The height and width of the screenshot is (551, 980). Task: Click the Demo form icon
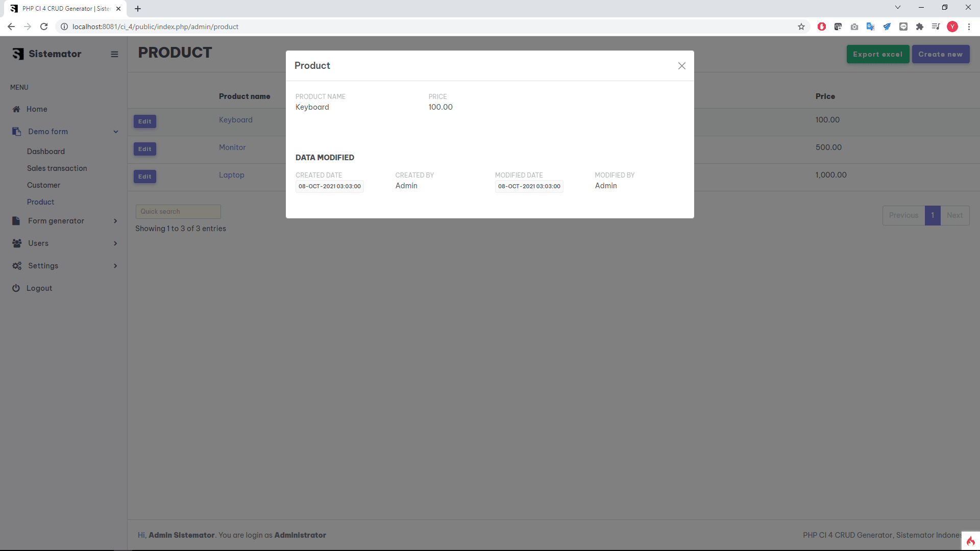coord(16,132)
